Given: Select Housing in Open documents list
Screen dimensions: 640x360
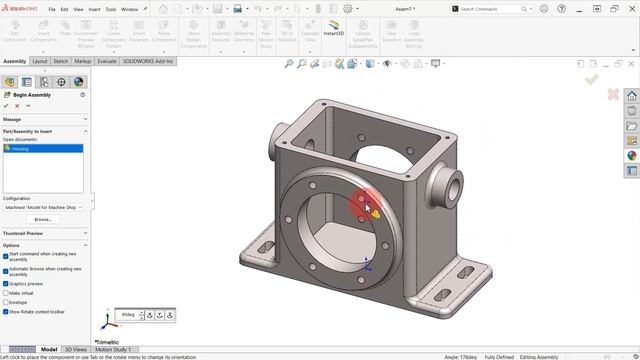Looking at the screenshot, I should coord(43,149).
